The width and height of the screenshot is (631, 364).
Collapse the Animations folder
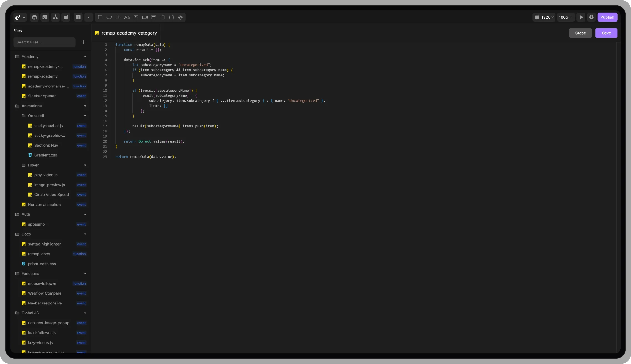point(85,106)
